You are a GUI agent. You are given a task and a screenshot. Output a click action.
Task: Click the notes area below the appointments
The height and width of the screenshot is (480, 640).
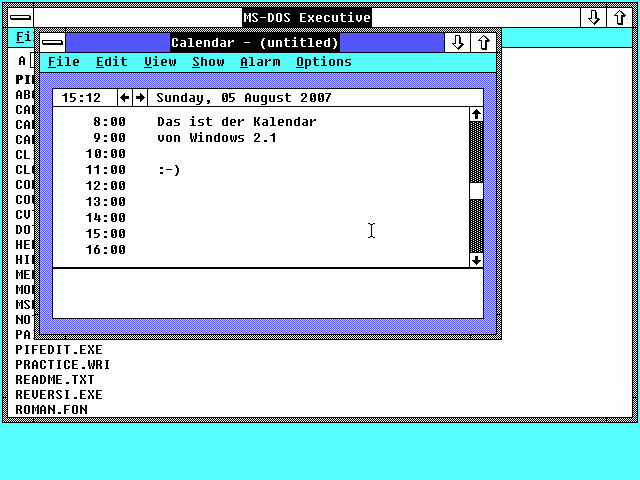(x=267, y=293)
